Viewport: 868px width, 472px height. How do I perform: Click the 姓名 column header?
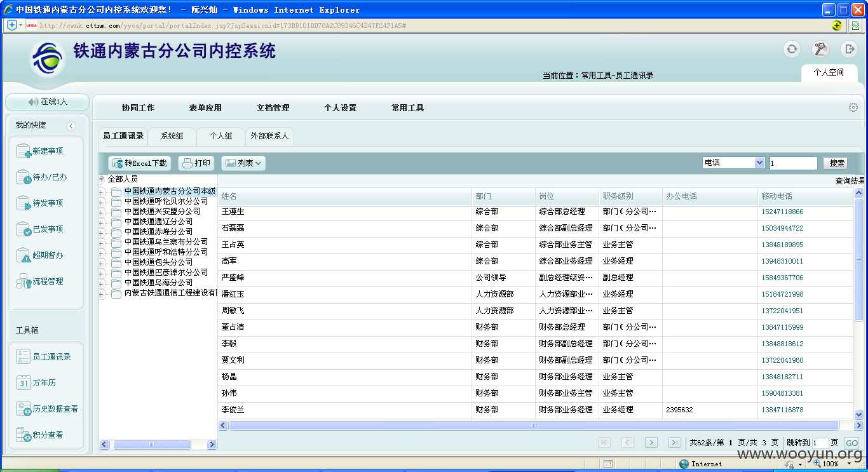tap(345, 196)
